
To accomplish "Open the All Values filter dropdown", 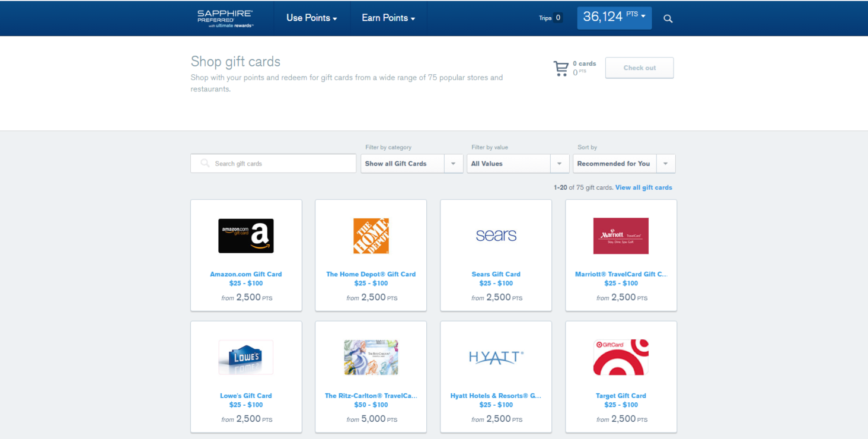I will click(x=518, y=164).
